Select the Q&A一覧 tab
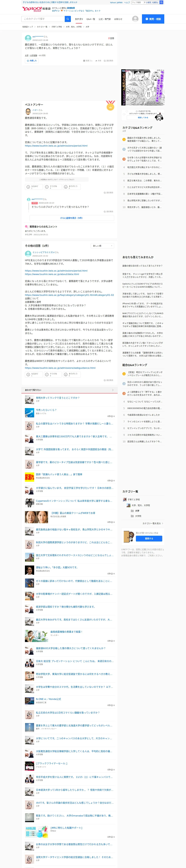The height and width of the screenshot is (868, 186). (91, 19)
